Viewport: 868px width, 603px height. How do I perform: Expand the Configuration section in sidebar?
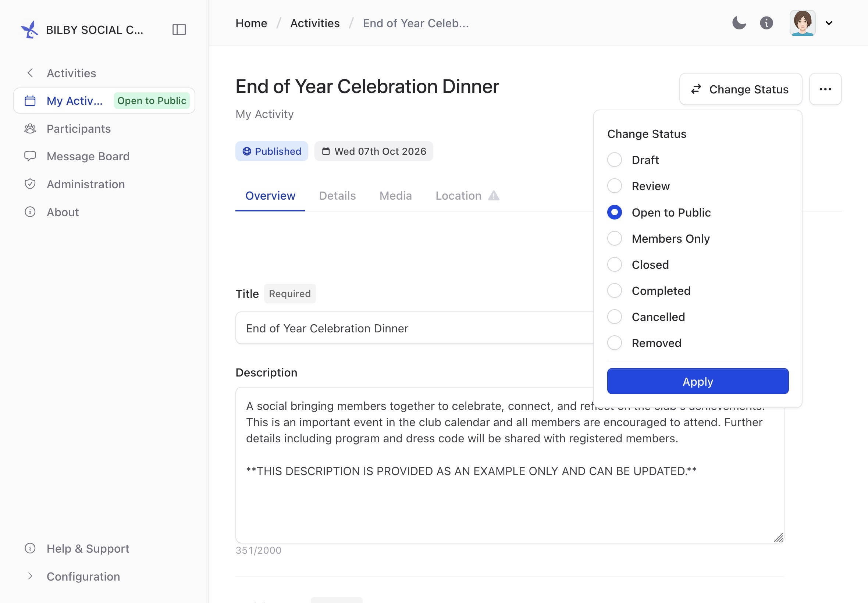pyautogui.click(x=83, y=577)
